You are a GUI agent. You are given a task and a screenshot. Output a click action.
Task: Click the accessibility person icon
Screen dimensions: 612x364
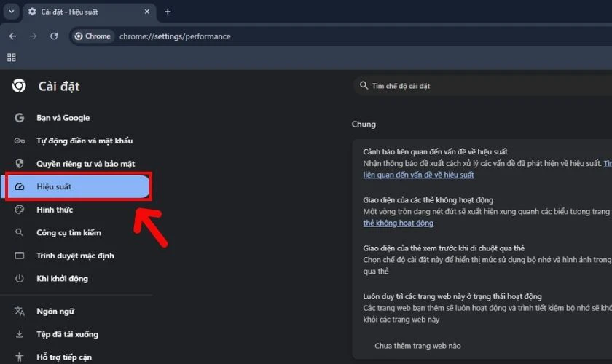coord(19,357)
